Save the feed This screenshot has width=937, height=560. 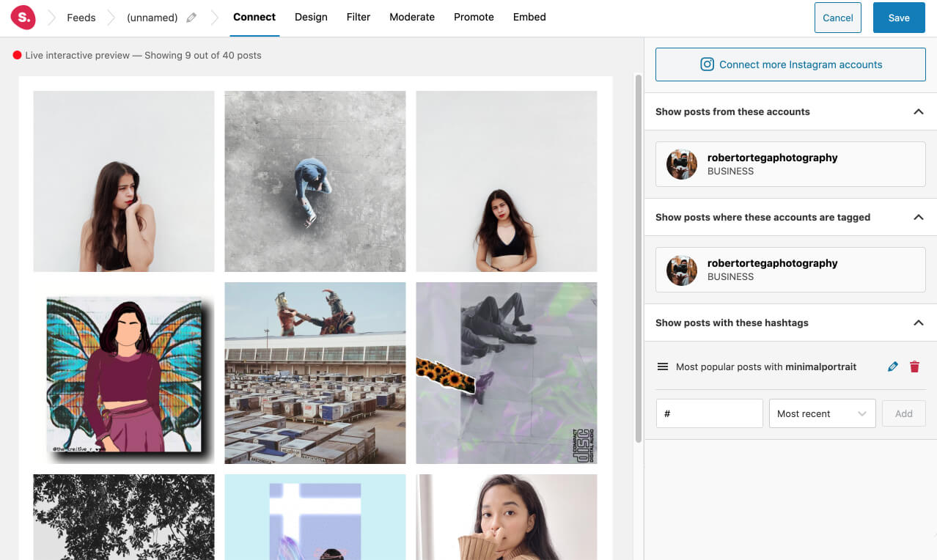tap(899, 18)
